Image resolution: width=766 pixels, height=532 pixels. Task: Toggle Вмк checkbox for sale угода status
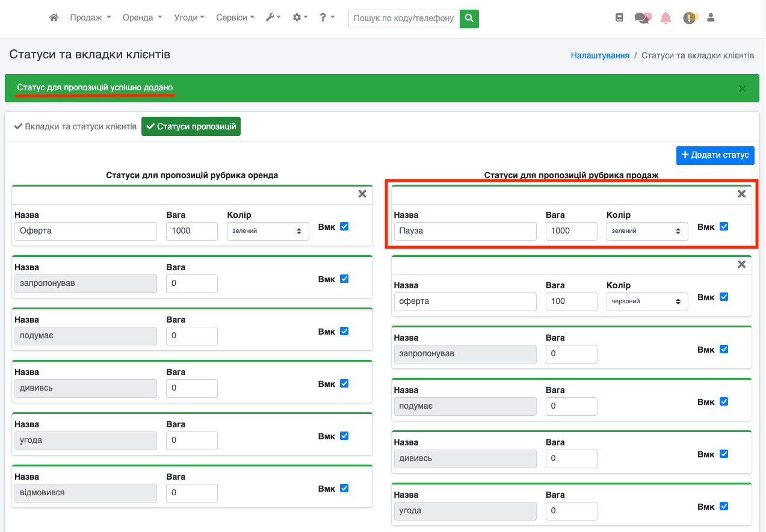pos(724,506)
